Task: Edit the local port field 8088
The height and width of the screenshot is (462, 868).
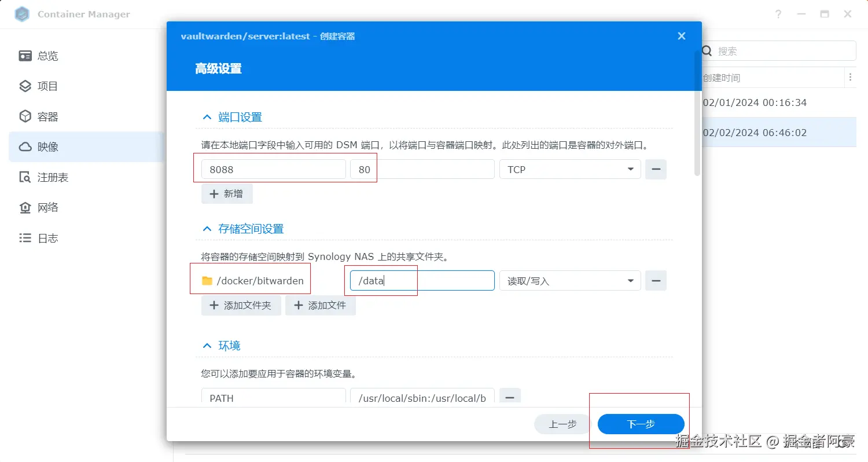Action: tap(273, 170)
